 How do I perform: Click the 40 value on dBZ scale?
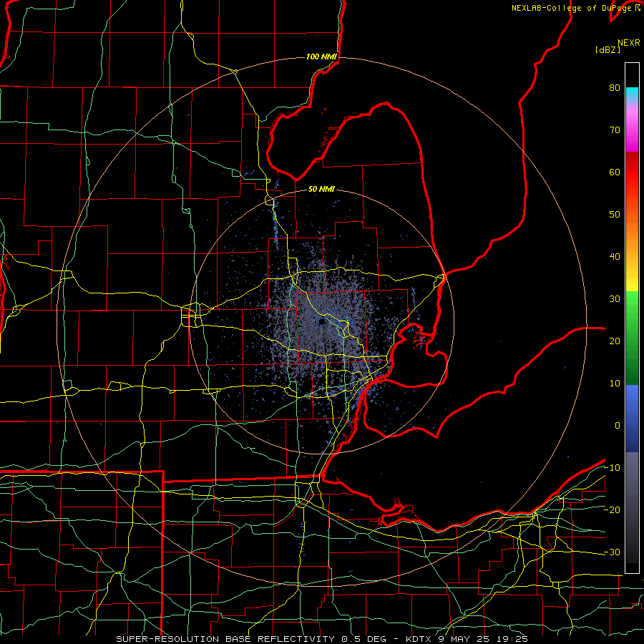(615, 257)
